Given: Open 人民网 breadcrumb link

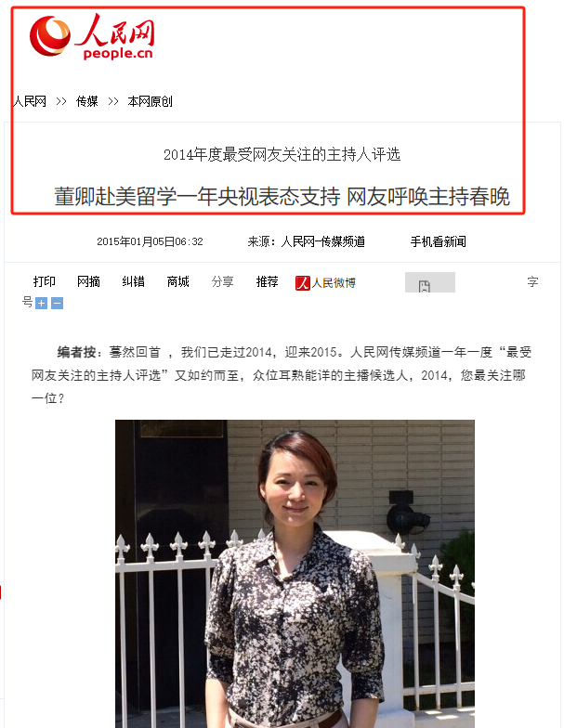Looking at the screenshot, I should tap(30, 101).
